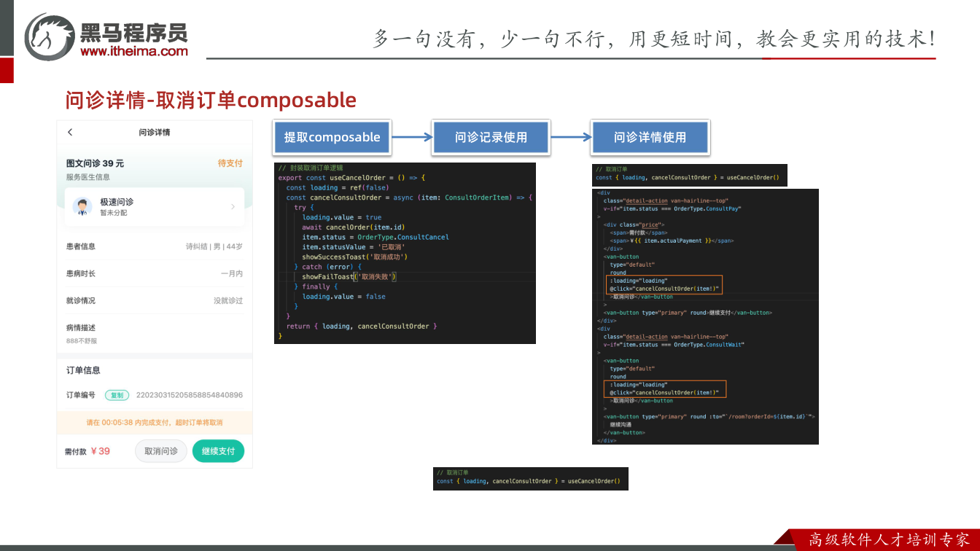Screen dimensions: 980x551
Task: Click the export const useCancelOrder code line
Action: pyautogui.click(x=351, y=178)
